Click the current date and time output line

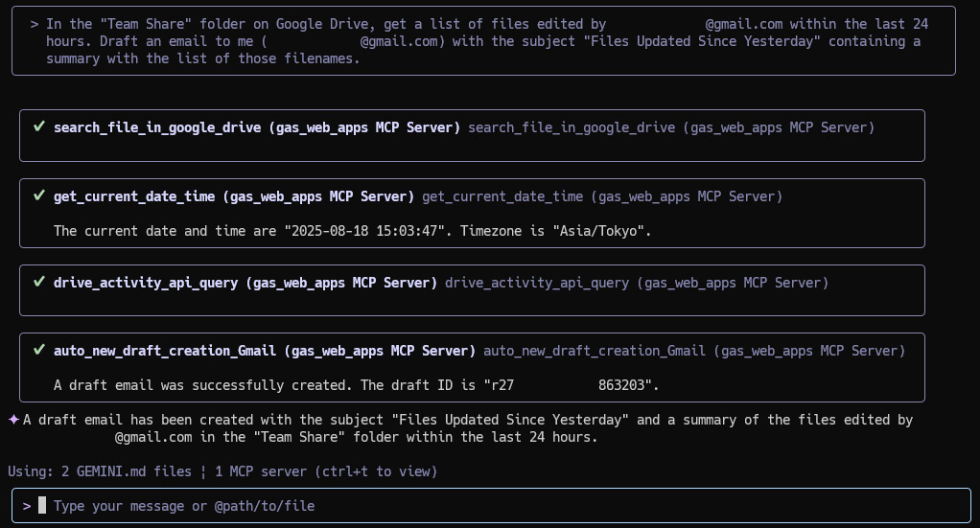(x=353, y=231)
